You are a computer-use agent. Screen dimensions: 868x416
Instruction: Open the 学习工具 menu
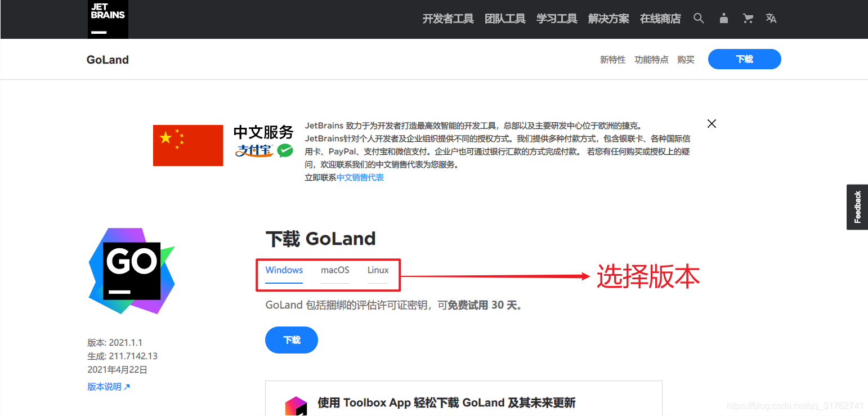tap(557, 19)
